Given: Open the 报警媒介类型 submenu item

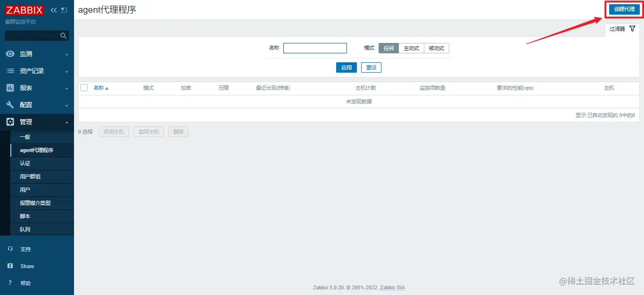Looking at the screenshot, I should 42,203.
